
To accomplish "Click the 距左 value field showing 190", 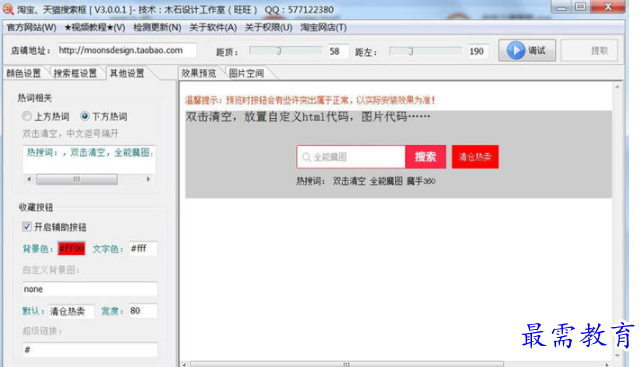I will pos(478,51).
